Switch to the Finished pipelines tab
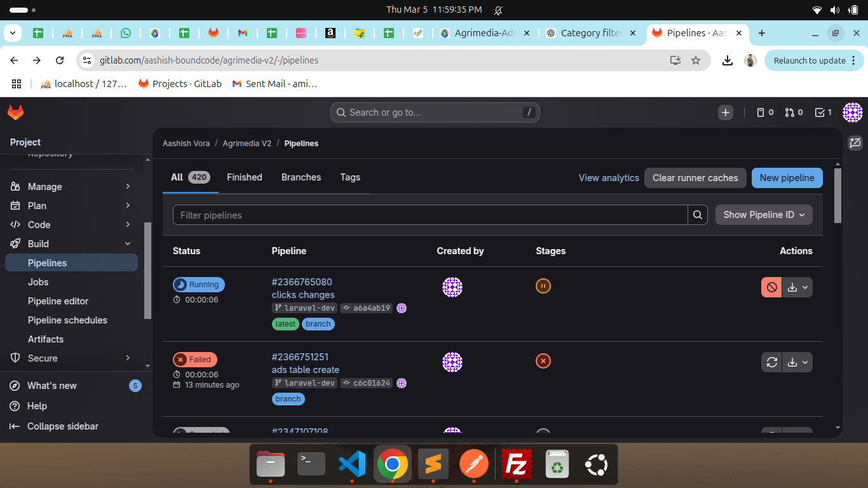Image resolution: width=868 pixels, height=488 pixels. (x=245, y=177)
